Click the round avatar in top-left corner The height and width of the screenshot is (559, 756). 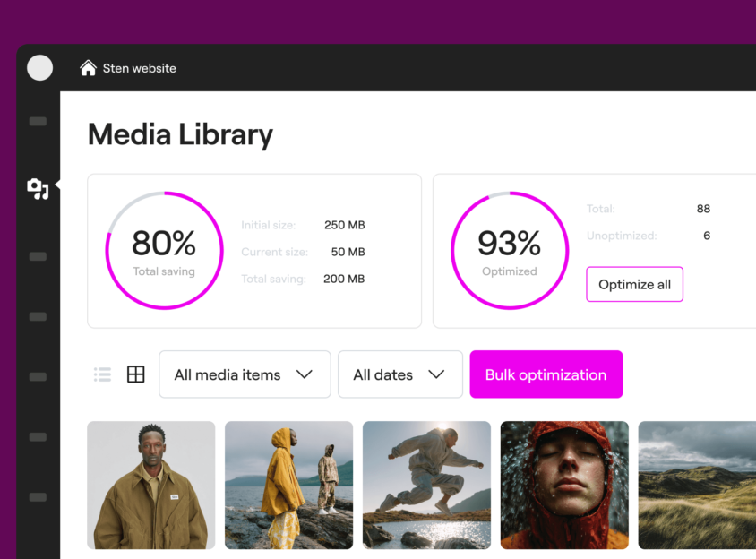[39, 68]
